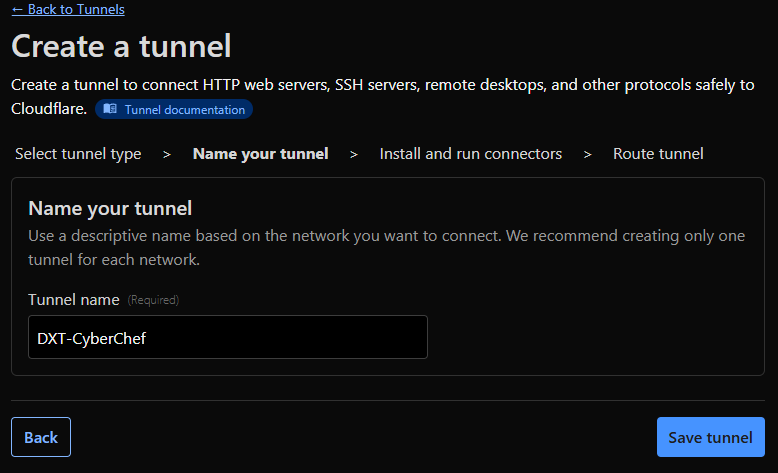Click the Tunnel name field label

pos(74,299)
